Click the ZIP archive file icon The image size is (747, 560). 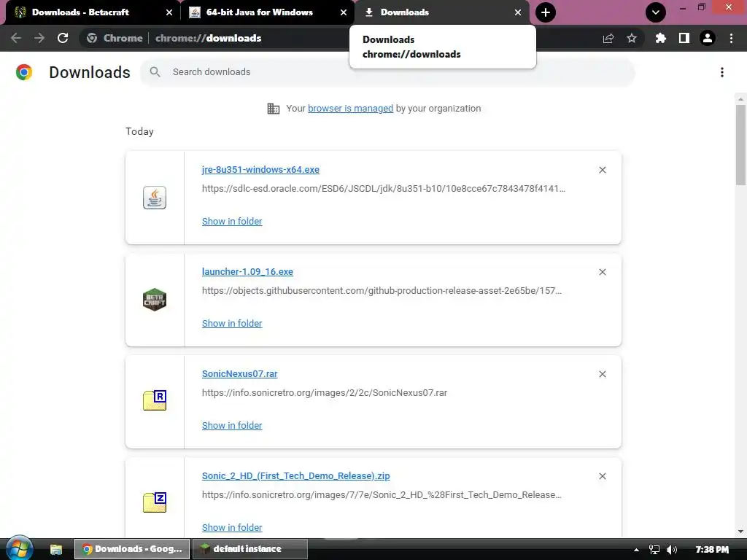pos(155,502)
